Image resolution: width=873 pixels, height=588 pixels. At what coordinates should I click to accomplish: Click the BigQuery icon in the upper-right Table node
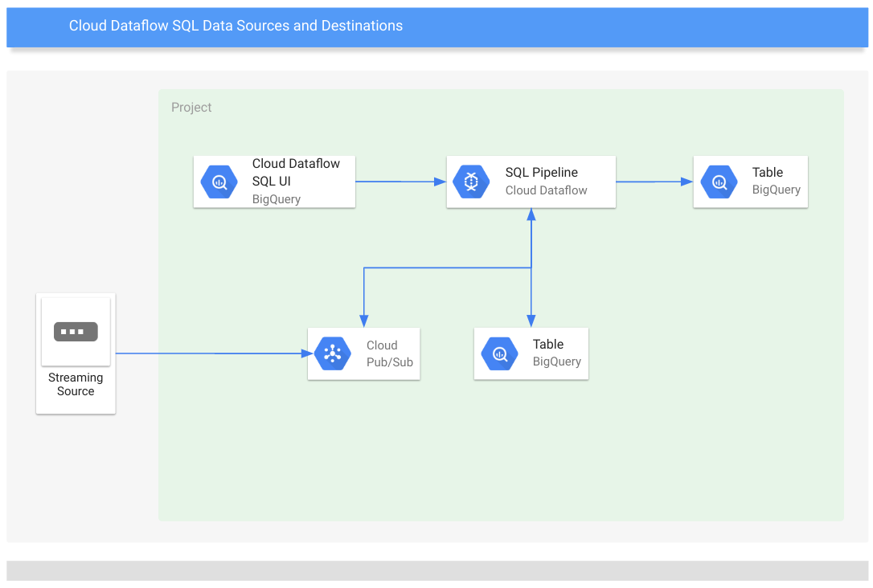tap(719, 182)
